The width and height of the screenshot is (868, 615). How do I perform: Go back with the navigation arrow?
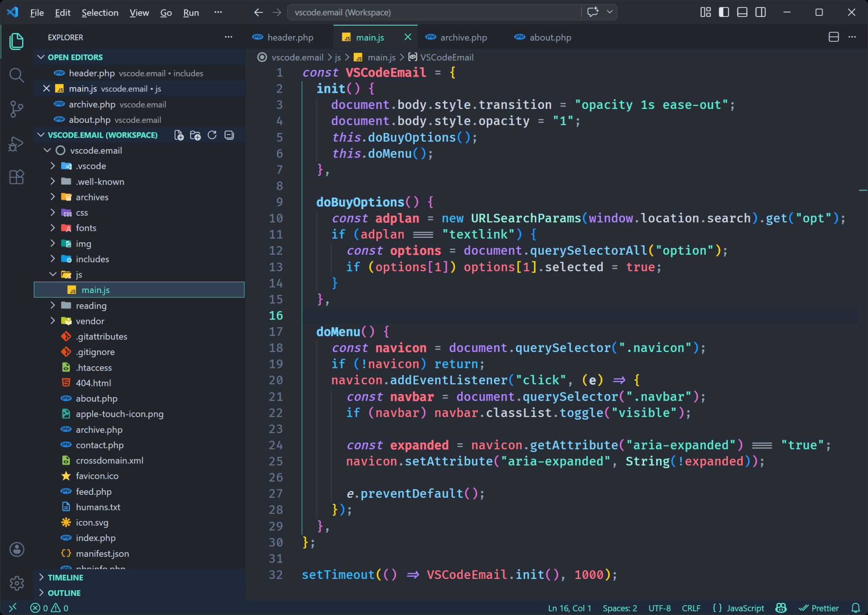pyautogui.click(x=258, y=13)
